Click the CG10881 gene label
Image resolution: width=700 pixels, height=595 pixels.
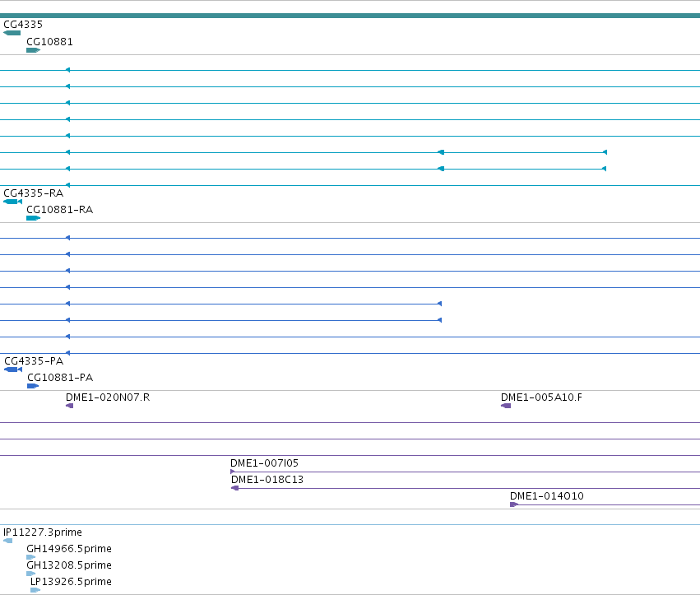coord(49,41)
